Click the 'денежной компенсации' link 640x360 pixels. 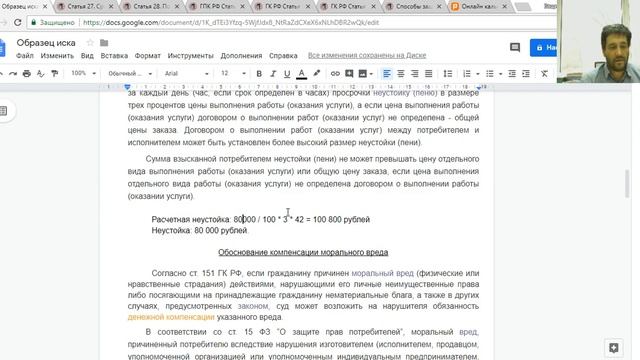(x=171, y=317)
